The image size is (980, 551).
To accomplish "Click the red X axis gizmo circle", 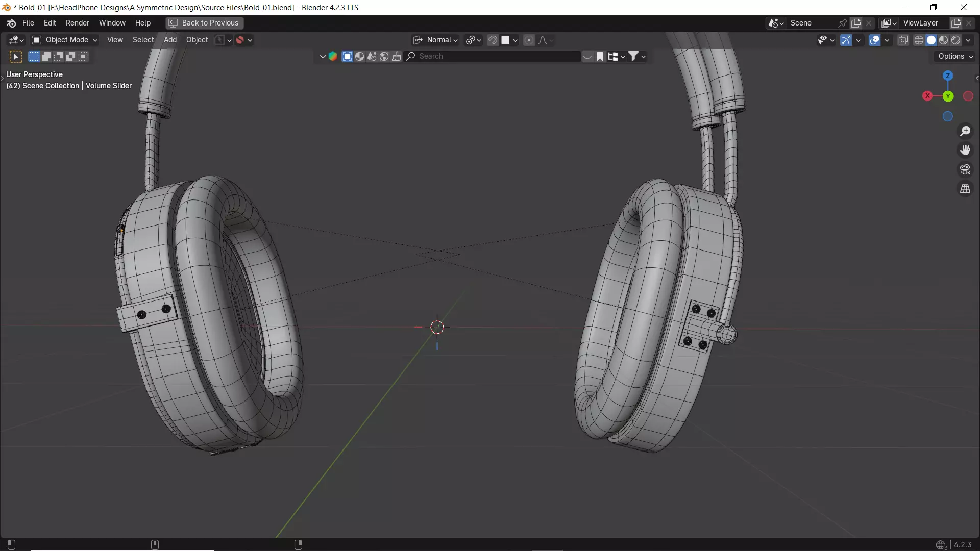I will [x=927, y=96].
